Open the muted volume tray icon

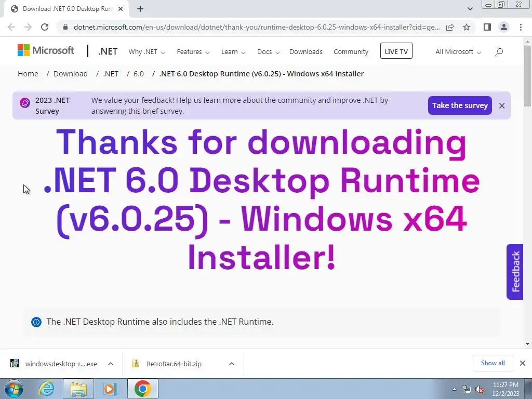(480, 389)
